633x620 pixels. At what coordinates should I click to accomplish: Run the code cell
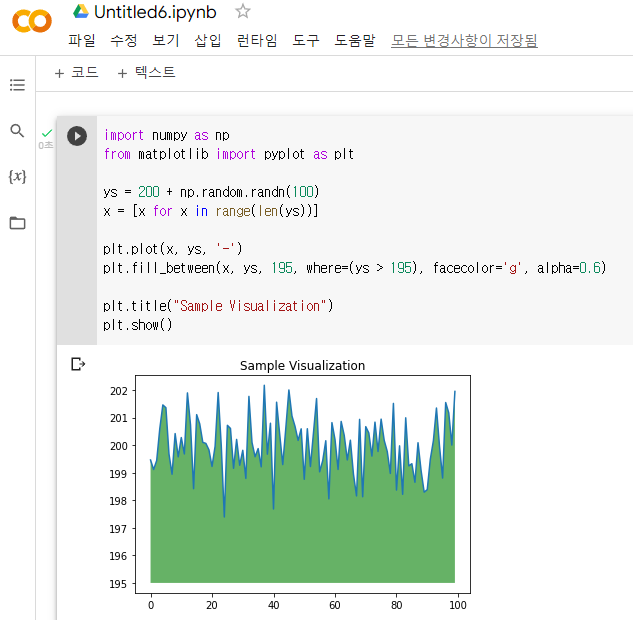tap(77, 136)
